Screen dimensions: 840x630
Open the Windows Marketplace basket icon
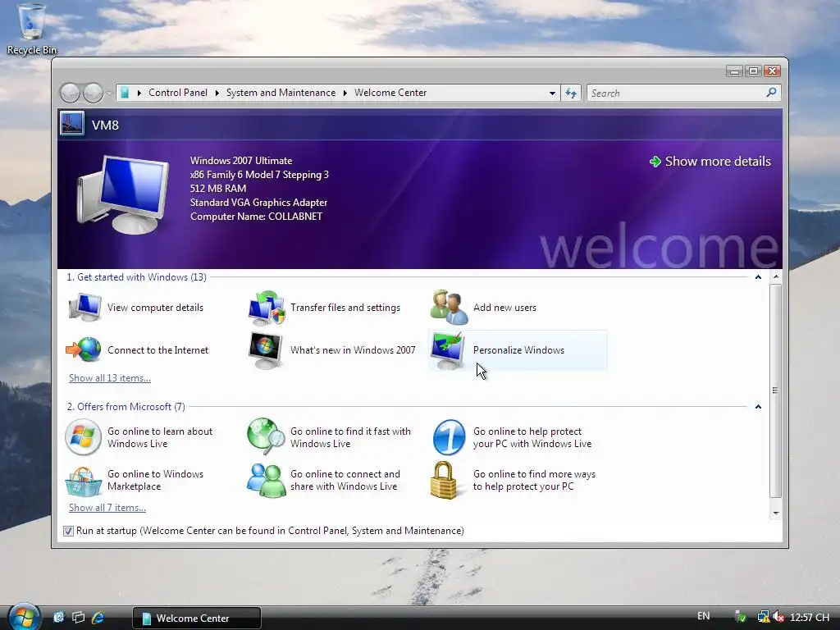(83, 481)
